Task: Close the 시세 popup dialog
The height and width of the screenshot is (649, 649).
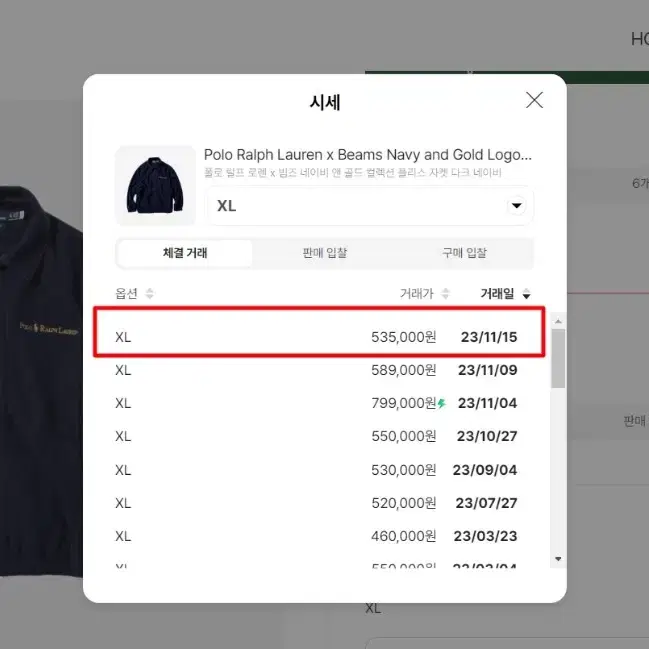Action: [534, 100]
